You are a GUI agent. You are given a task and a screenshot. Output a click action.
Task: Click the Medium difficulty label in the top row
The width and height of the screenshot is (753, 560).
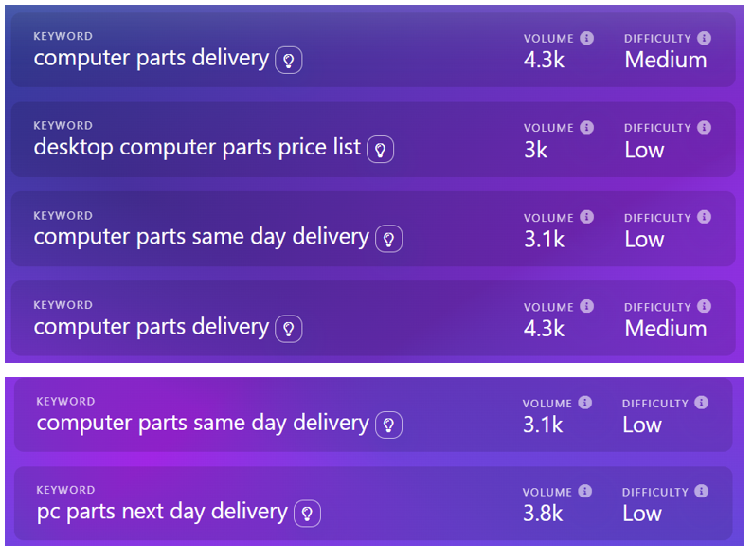pyautogui.click(x=665, y=61)
